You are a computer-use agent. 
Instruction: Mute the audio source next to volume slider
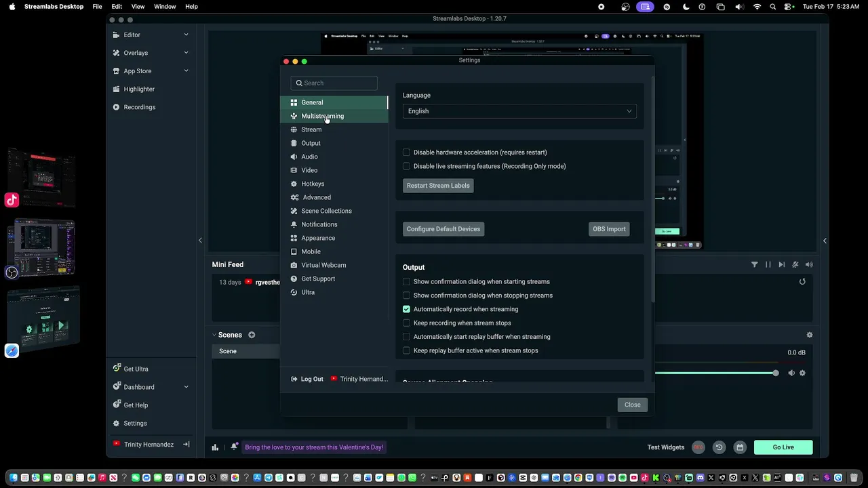791,373
